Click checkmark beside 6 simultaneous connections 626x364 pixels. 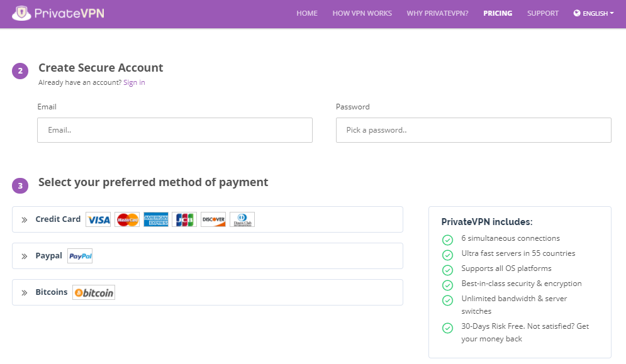pyautogui.click(x=447, y=240)
